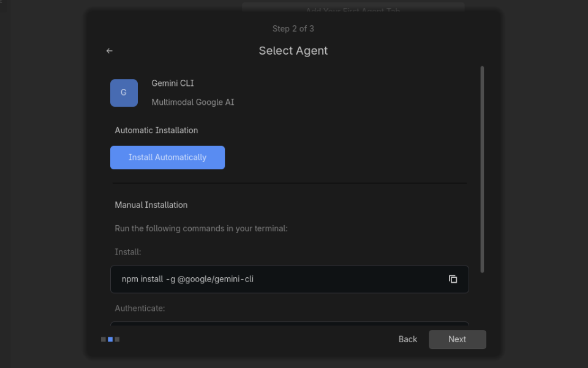Viewport: 588px width, 368px height.
Task: Copy the npm install command
Action: (x=453, y=279)
